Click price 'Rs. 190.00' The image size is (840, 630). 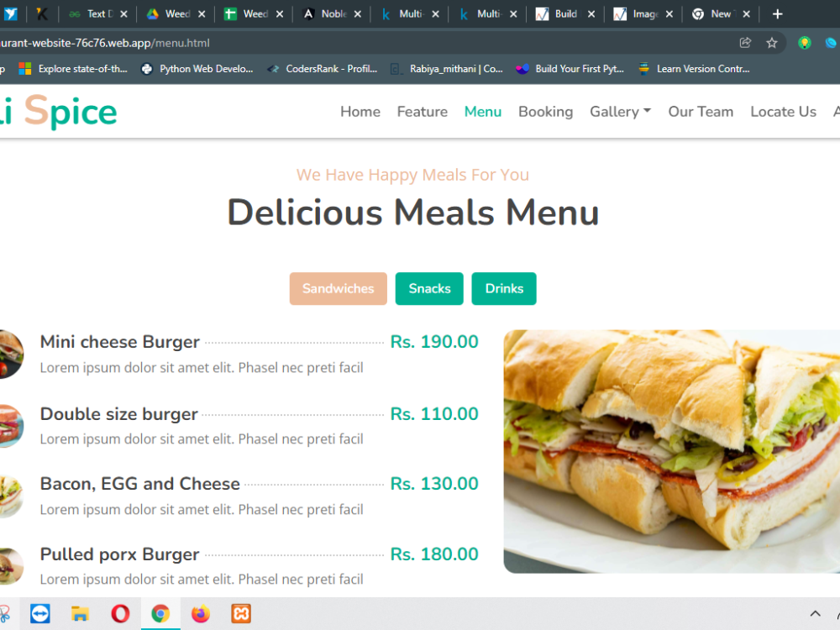coord(434,342)
